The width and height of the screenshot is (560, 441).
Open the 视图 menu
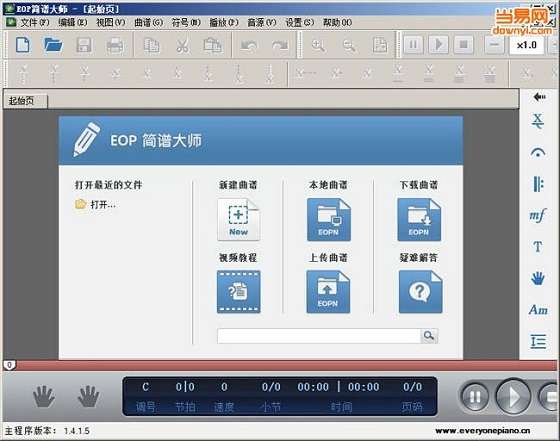[x=111, y=22]
